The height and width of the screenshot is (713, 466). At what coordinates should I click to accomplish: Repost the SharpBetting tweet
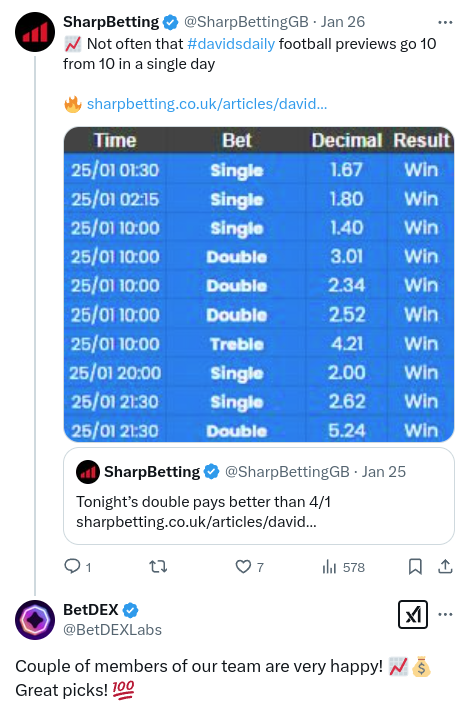coord(158,567)
